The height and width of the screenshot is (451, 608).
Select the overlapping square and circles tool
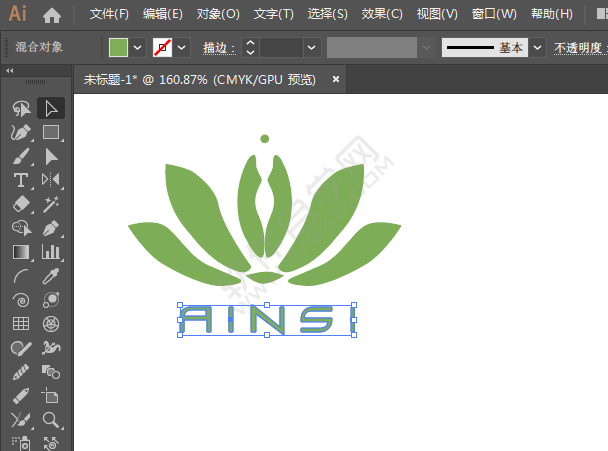pos(51,372)
